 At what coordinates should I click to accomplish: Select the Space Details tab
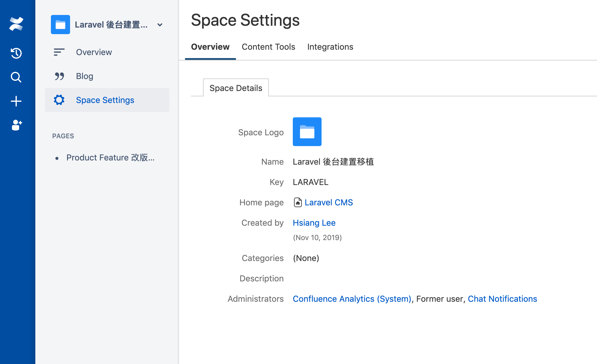tap(236, 88)
